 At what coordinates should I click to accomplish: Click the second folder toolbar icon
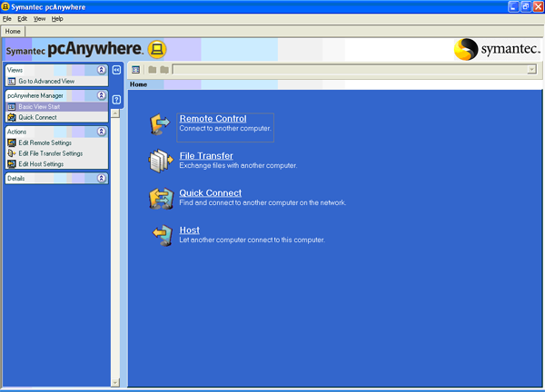click(164, 70)
